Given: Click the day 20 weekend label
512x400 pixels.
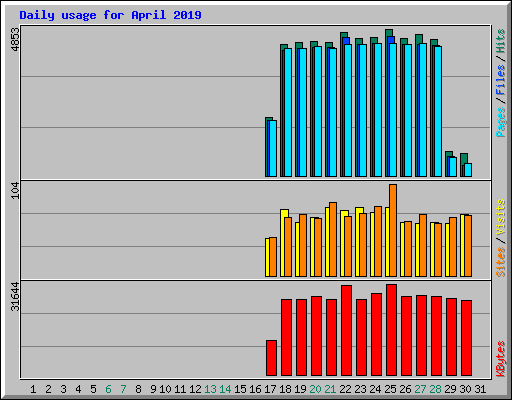Looking at the screenshot, I should tap(315, 389).
